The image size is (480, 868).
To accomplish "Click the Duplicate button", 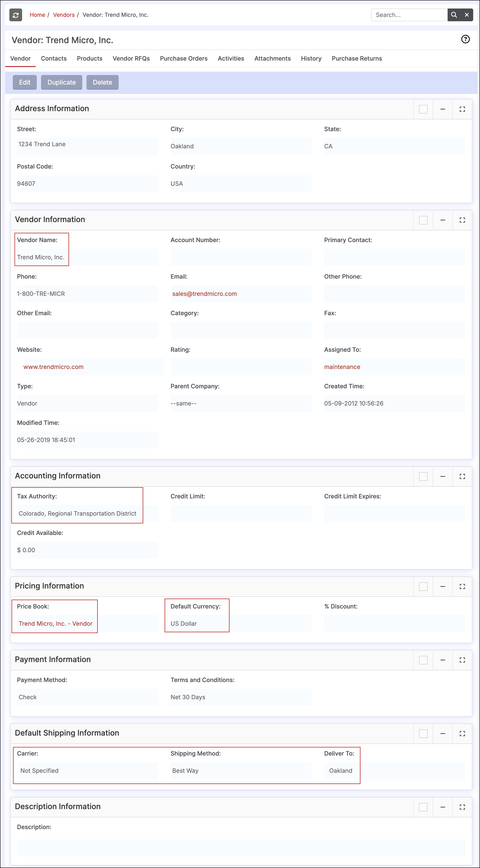I will tap(62, 82).
